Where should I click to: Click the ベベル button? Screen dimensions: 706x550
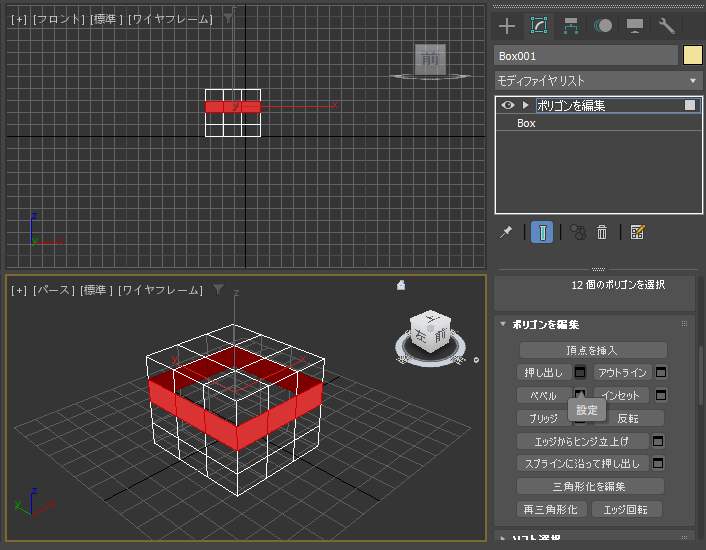click(544, 396)
